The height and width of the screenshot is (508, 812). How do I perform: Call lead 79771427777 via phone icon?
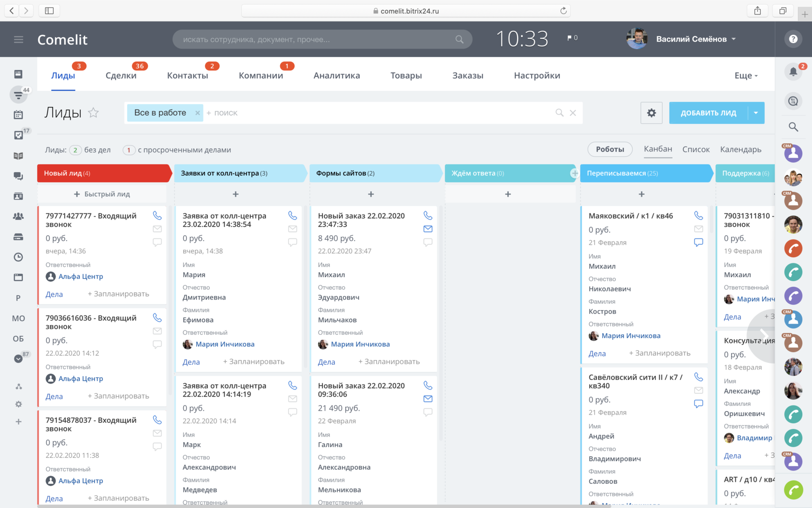point(157,215)
